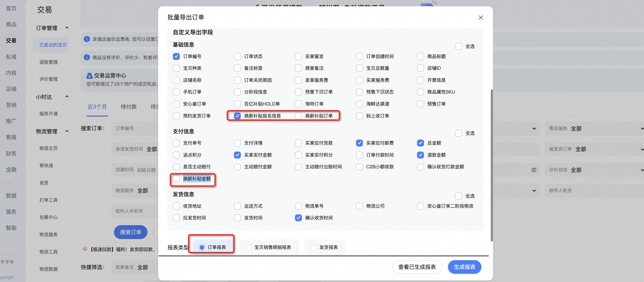The width and height of the screenshot is (644, 282).
Task: Click the 生成报表 button
Action: point(464,267)
